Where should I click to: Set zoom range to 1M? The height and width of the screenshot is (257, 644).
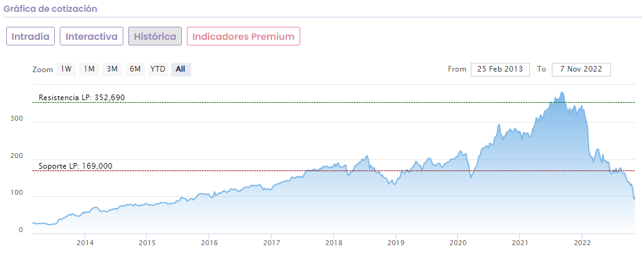[89, 69]
